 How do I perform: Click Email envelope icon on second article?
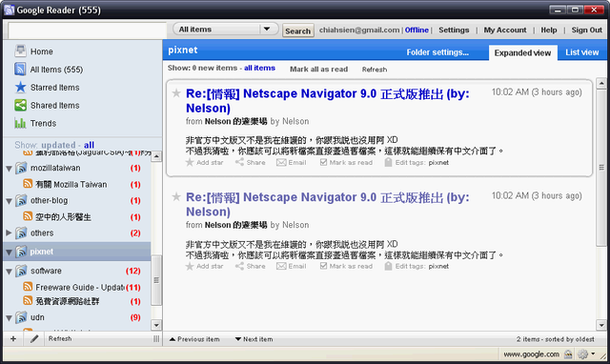281,266
